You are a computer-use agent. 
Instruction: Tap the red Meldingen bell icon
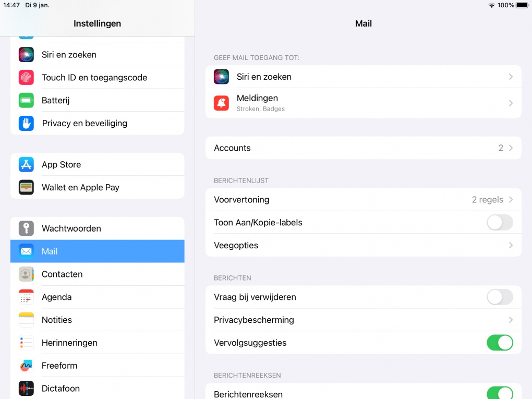(221, 103)
